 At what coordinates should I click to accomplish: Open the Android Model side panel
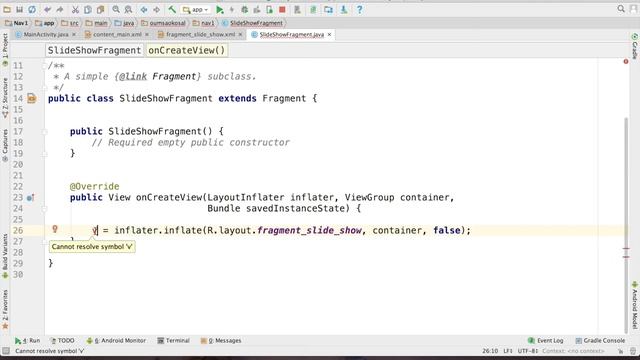(x=635, y=305)
